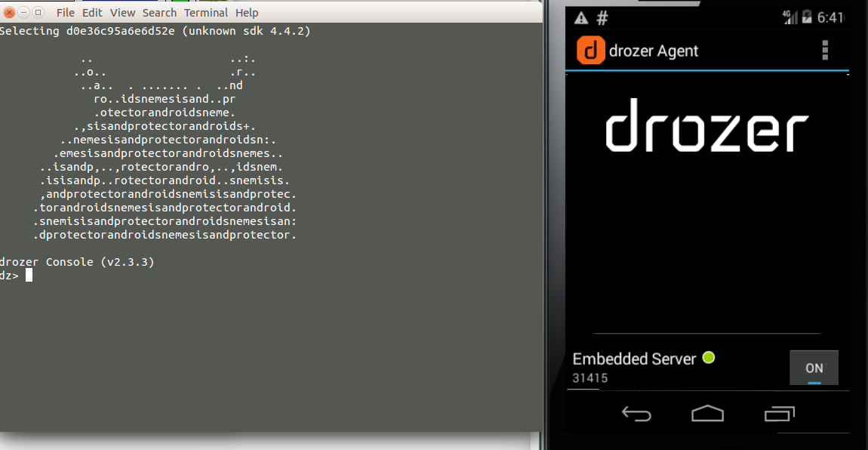Tap the warning triangle status bar icon
This screenshot has width=868, height=450.
click(x=581, y=18)
